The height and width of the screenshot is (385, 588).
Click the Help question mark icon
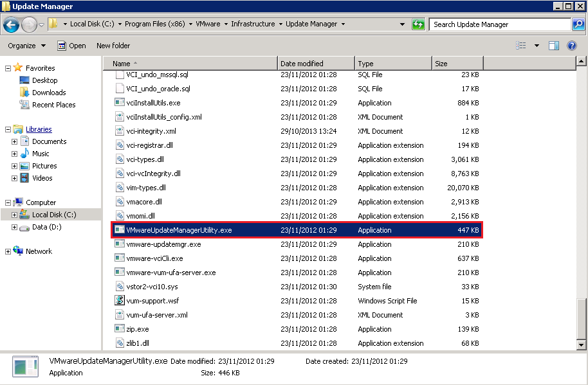pos(571,46)
